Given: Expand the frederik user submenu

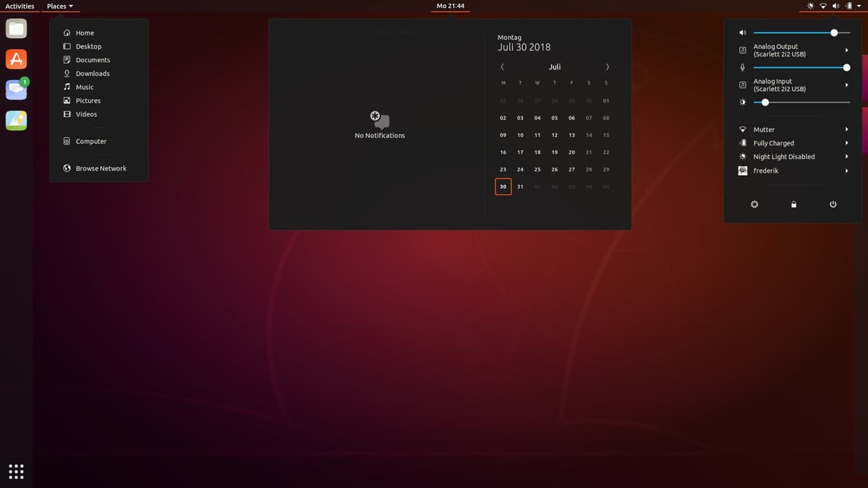Looking at the screenshot, I should [847, 171].
